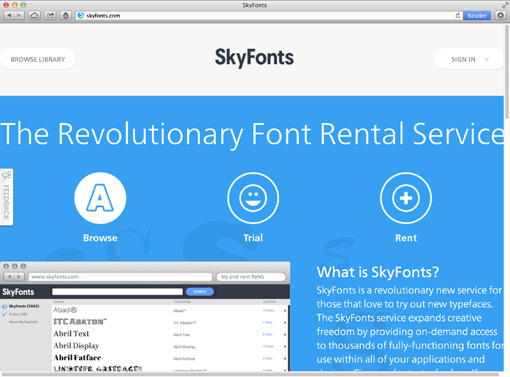Click the skyfonts.com site favicon
This screenshot has width=510, height=377.
click(81, 15)
